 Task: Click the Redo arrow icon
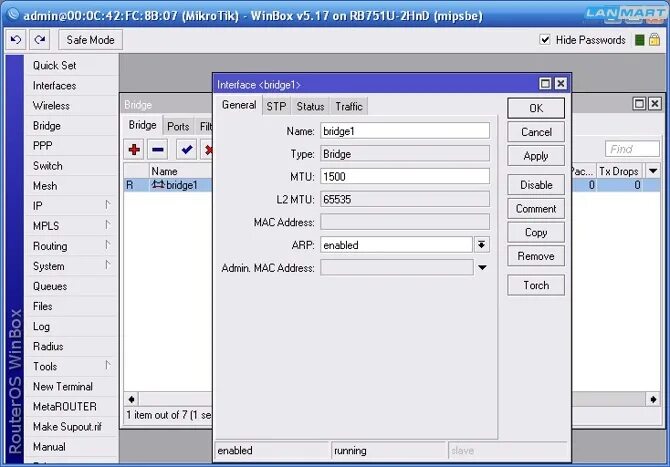40,40
